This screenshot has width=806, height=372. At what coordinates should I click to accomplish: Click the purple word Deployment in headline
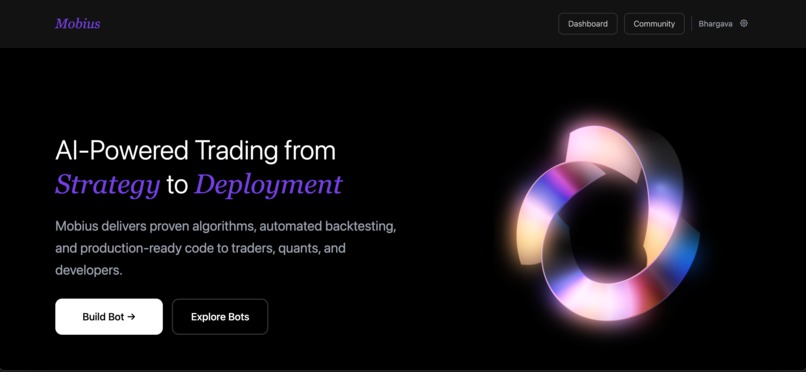click(x=268, y=184)
